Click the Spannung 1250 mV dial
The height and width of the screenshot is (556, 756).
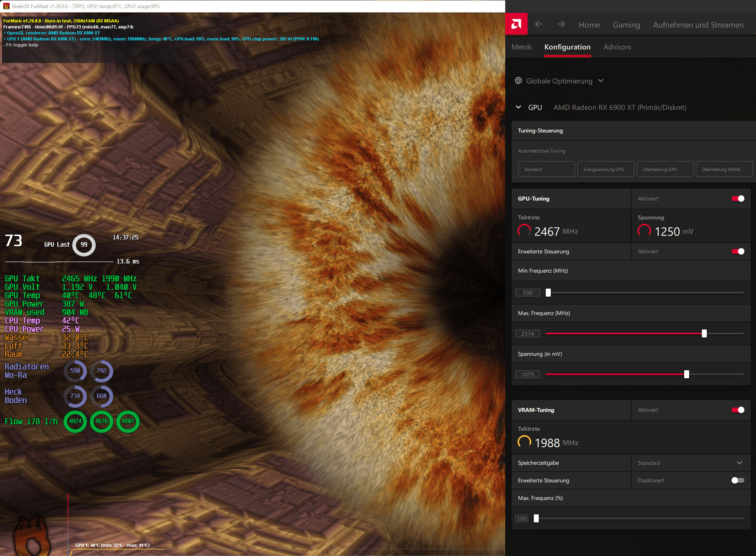point(644,231)
